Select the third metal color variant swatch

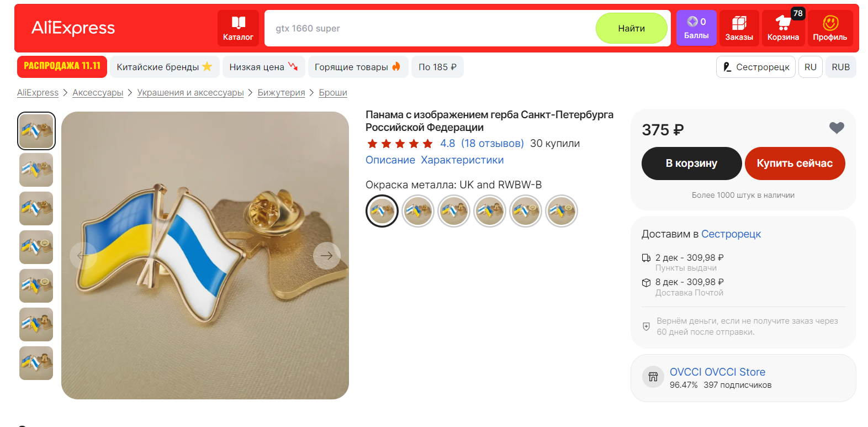click(454, 211)
